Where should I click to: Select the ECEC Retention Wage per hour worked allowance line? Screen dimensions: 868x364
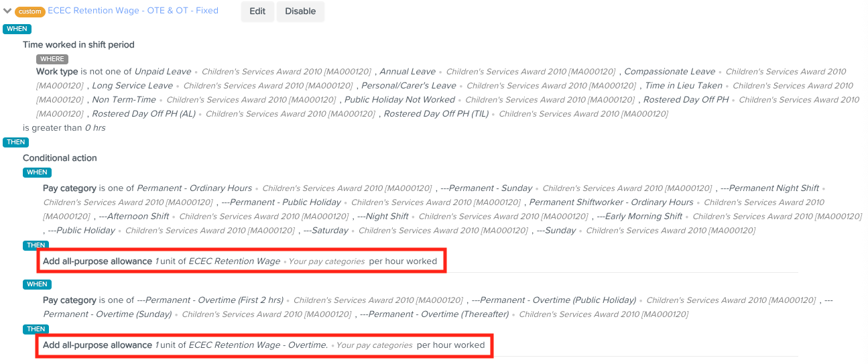240,261
